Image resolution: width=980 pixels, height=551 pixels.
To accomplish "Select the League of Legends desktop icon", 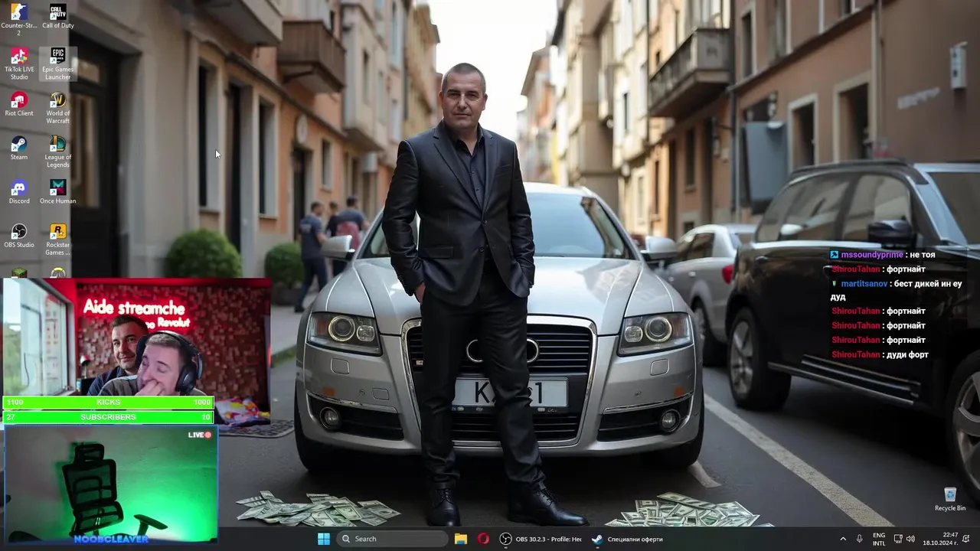I will 58,152.
